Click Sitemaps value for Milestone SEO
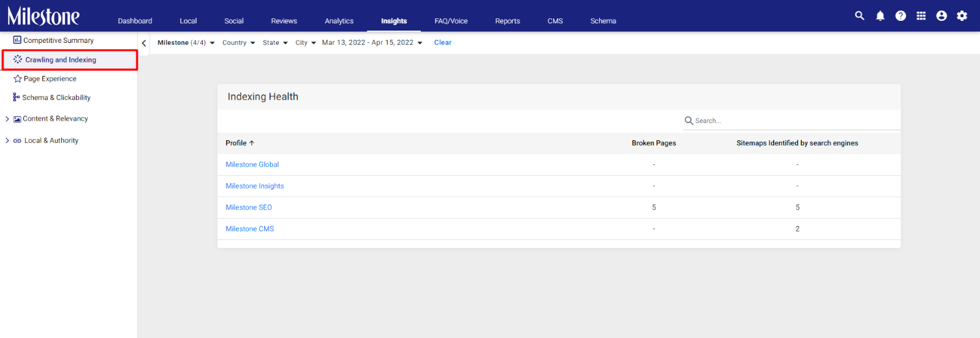980x338 pixels. pos(797,208)
